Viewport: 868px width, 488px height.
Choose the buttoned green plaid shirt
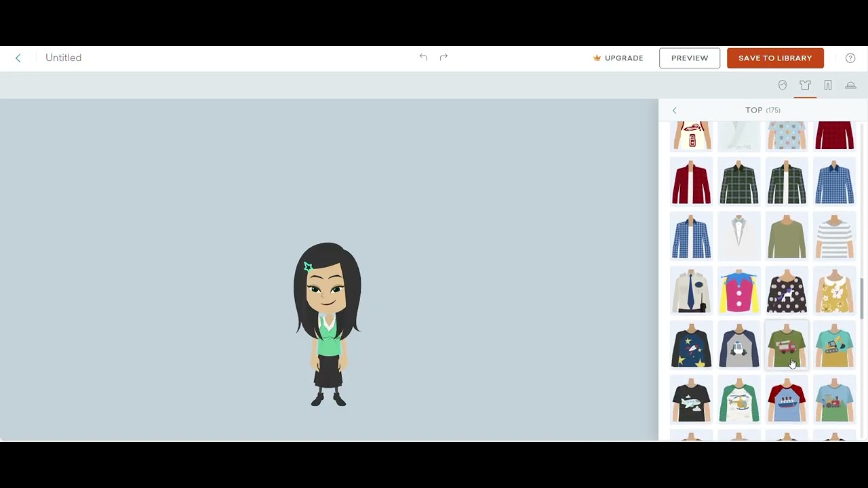(x=739, y=182)
